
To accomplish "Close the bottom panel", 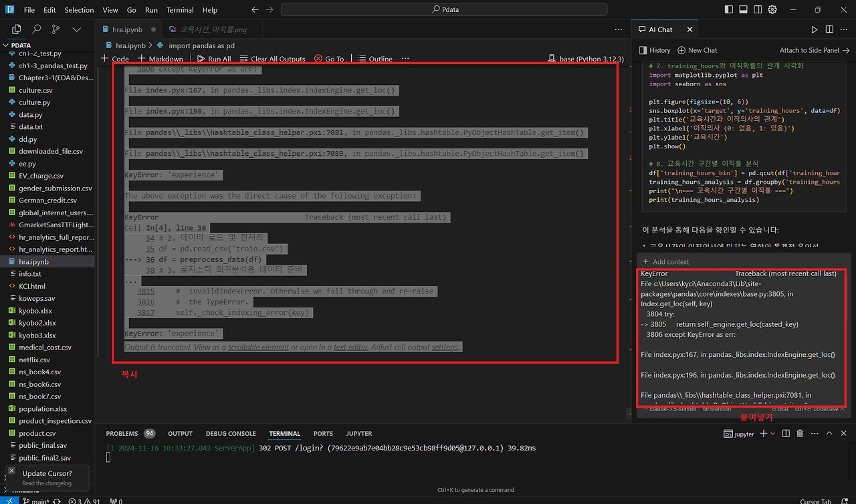I will [x=843, y=434].
